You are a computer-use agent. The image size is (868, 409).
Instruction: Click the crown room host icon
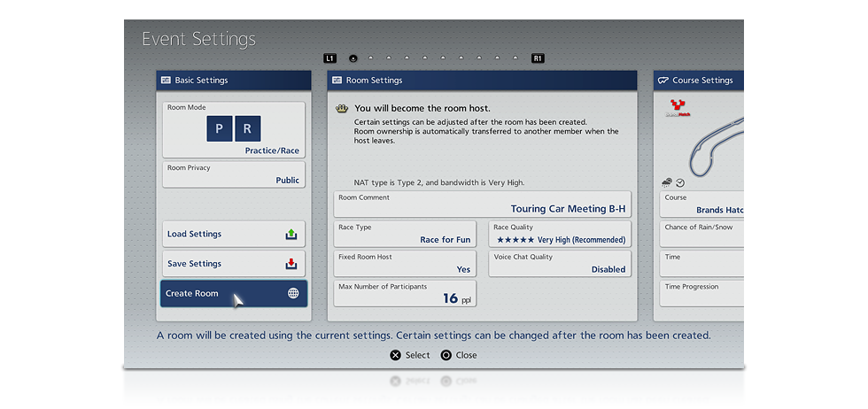pos(341,108)
